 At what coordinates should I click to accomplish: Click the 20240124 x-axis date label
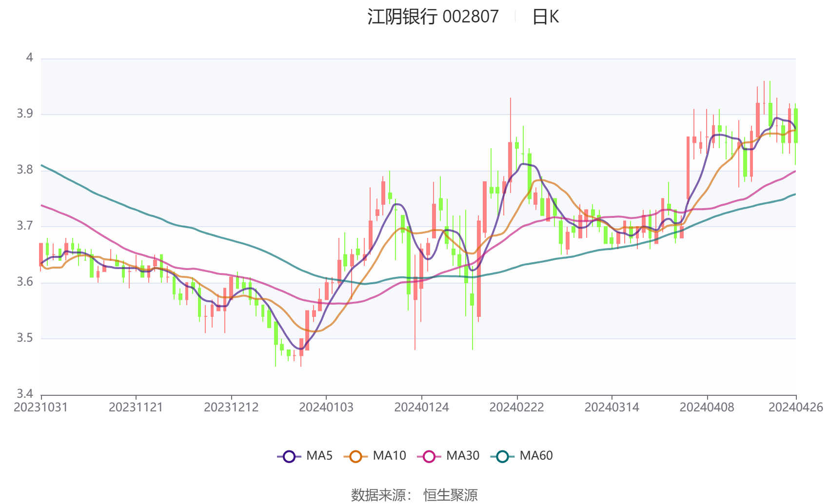point(421,407)
